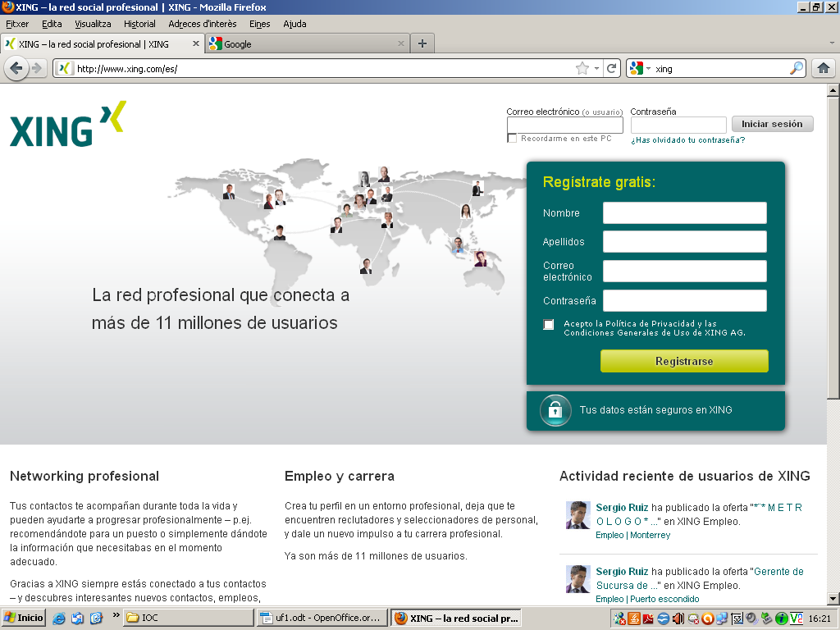Accept the Política de Privacidad checkbox

coord(549,325)
